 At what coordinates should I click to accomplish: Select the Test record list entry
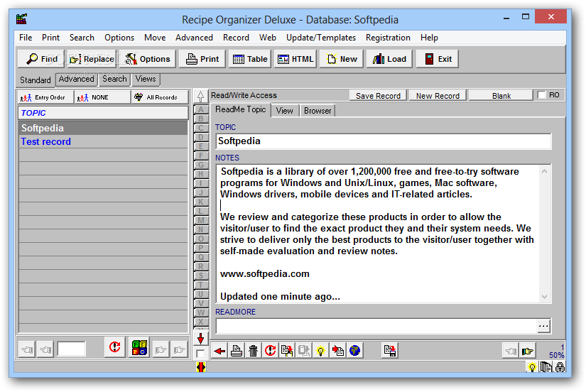pos(103,141)
